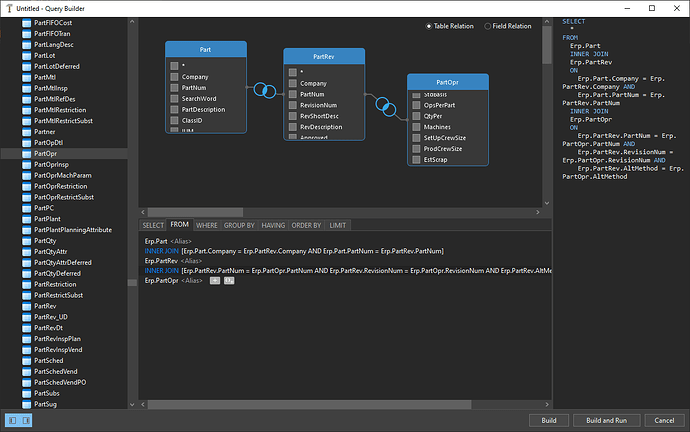Select the PartOprRestriction table icon
The width and height of the screenshot is (690, 432).
click(x=26, y=187)
